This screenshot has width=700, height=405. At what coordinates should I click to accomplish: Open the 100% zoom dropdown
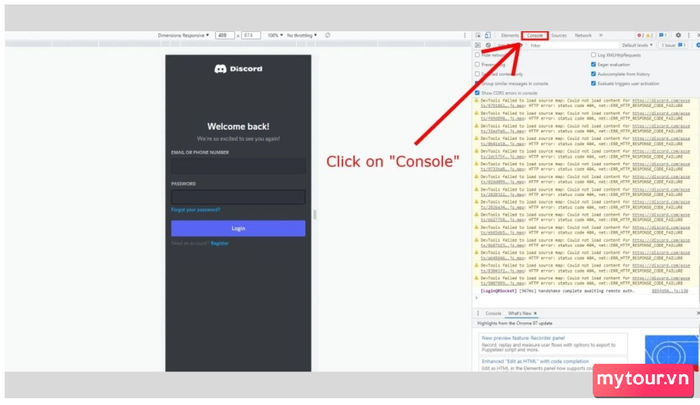click(x=275, y=35)
